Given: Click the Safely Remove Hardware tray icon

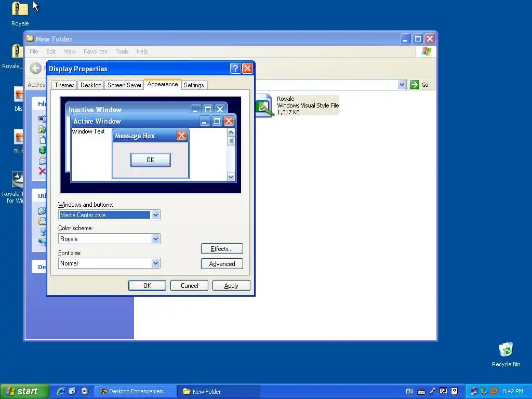Looking at the screenshot, I should click(x=484, y=391).
